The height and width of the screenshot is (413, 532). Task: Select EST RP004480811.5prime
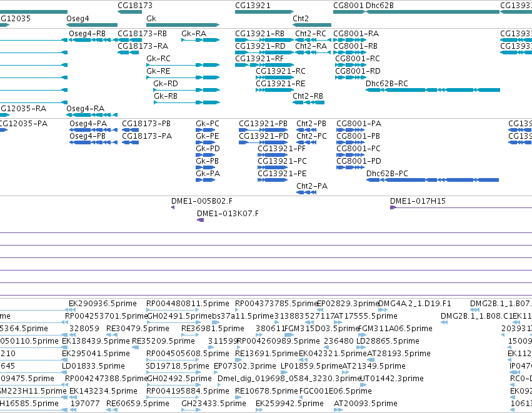(x=188, y=304)
